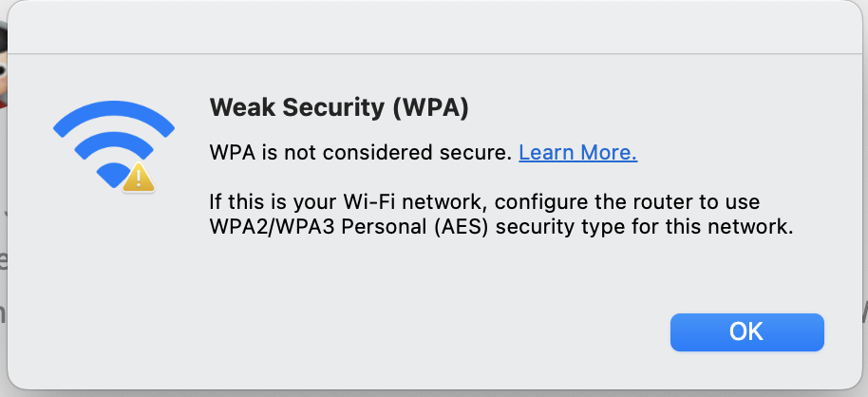This screenshot has height=397, width=868.
Task: Dismiss the warning with the OK button
Action: click(x=746, y=332)
